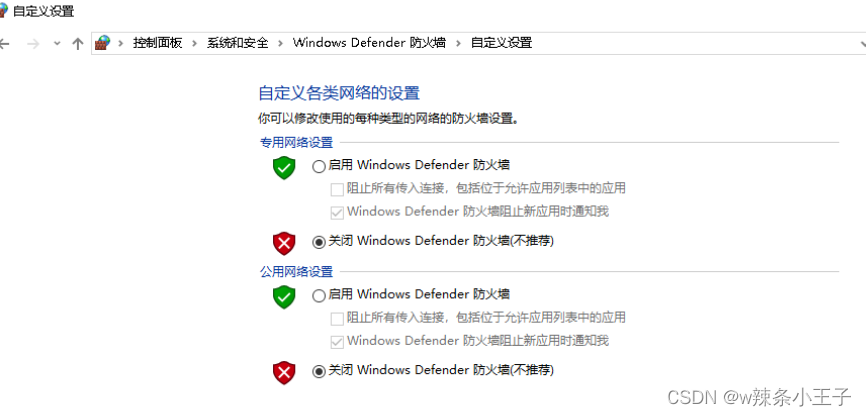Enable Windows Defender firewall for public network
Image resolution: width=866 pixels, height=416 pixels.
pos(319,296)
